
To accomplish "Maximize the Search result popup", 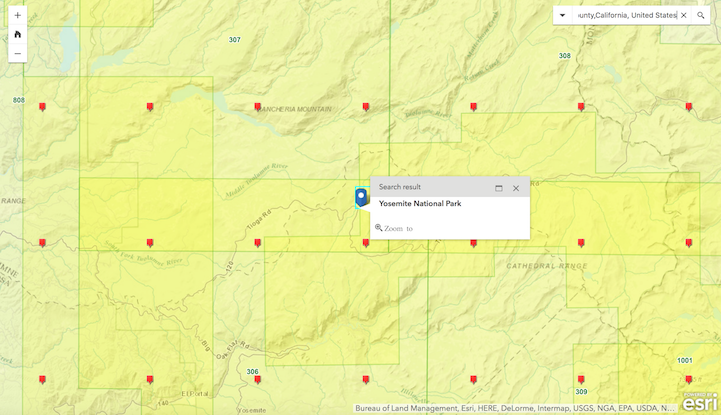I will click(499, 187).
